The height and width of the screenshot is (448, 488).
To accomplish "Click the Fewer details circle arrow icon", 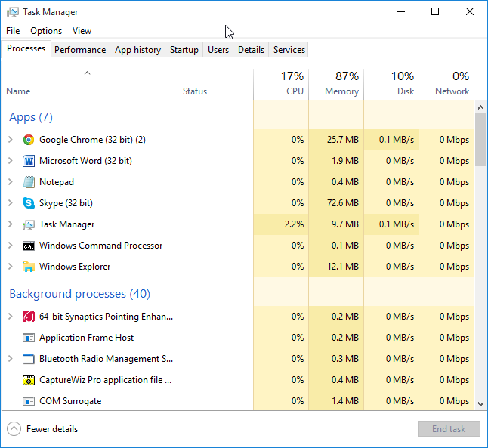I will [x=14, y=429].
